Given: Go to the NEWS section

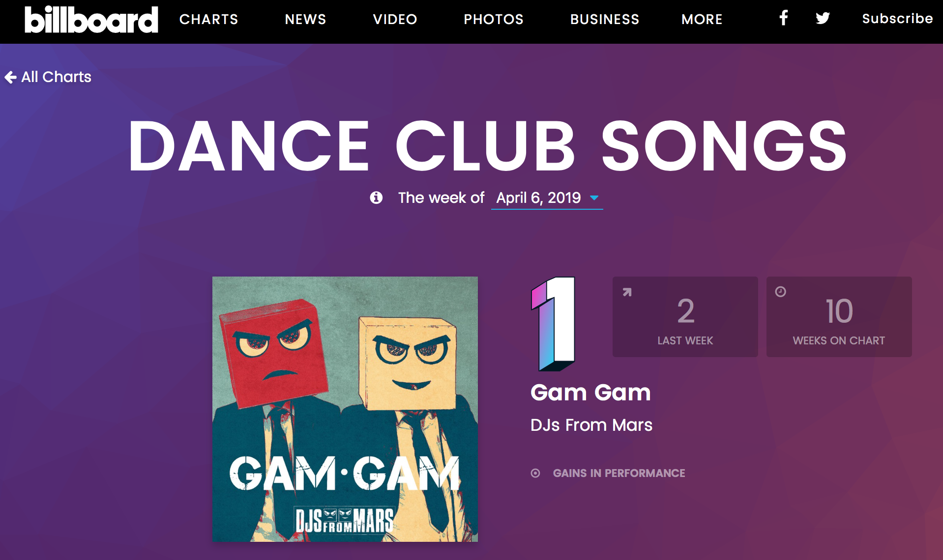Looking at the screenshot, I should [x=305, y=19].
